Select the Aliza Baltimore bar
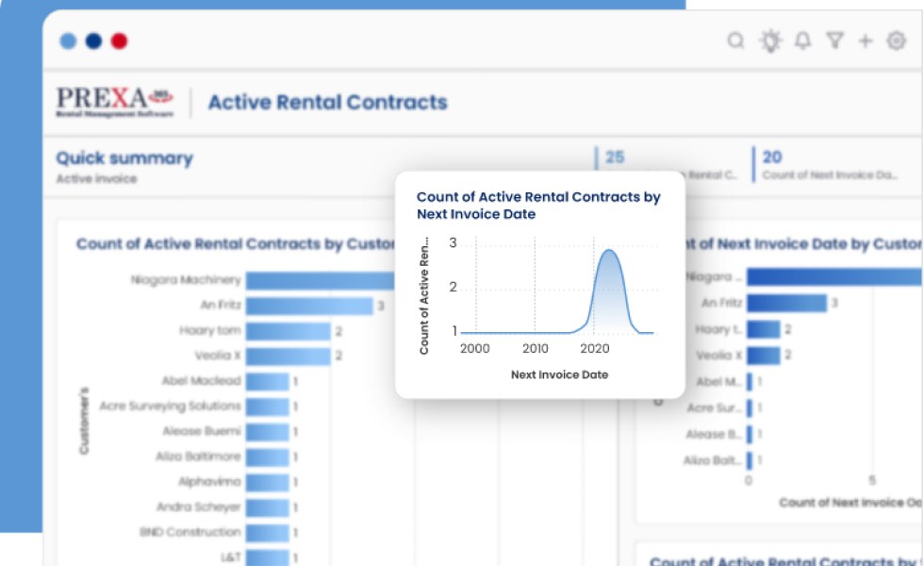The width and height of the screenshot is (924, 566). click(x=267, y=458)
